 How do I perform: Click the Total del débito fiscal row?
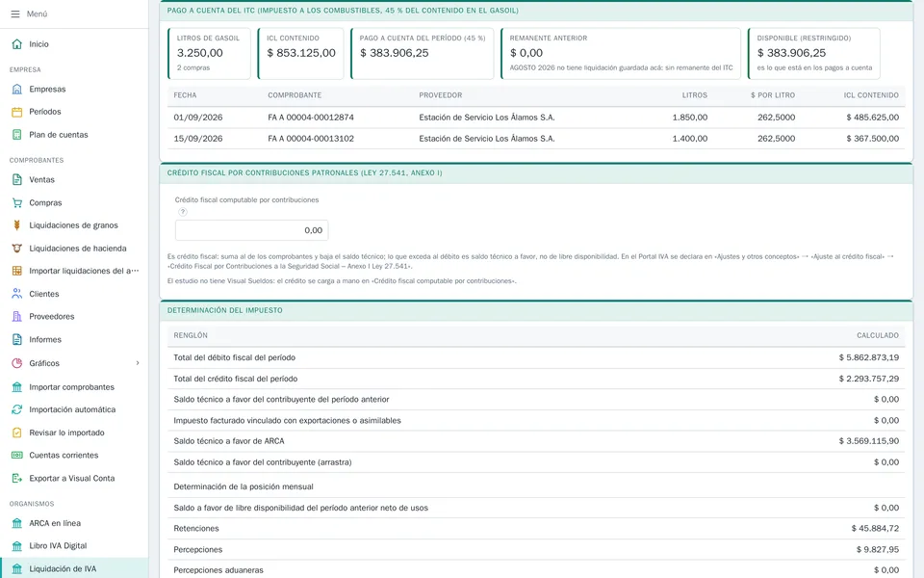(536, 357)
